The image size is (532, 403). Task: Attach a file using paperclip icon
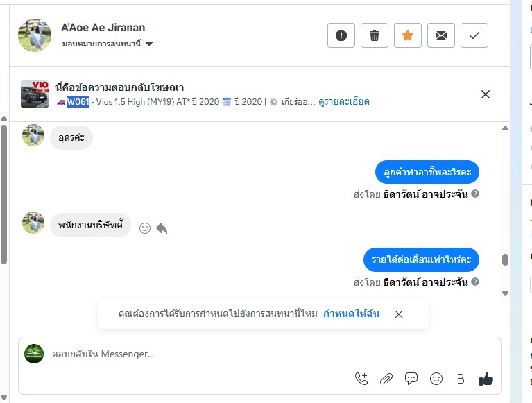tap(386, 379)
